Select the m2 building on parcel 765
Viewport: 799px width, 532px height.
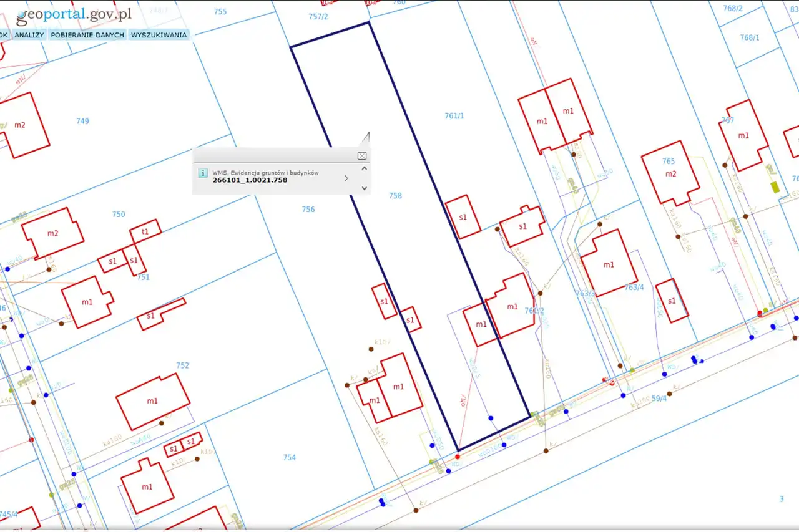670,173
